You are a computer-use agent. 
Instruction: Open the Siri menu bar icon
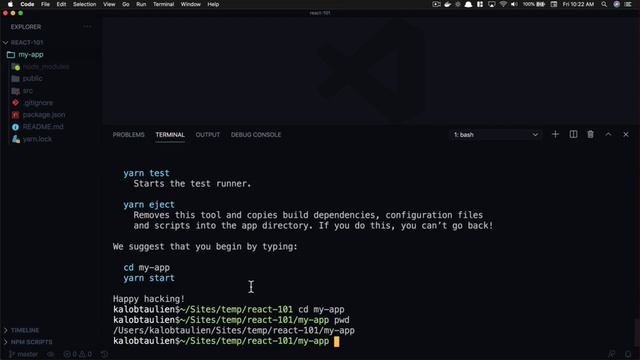point(617,4)
